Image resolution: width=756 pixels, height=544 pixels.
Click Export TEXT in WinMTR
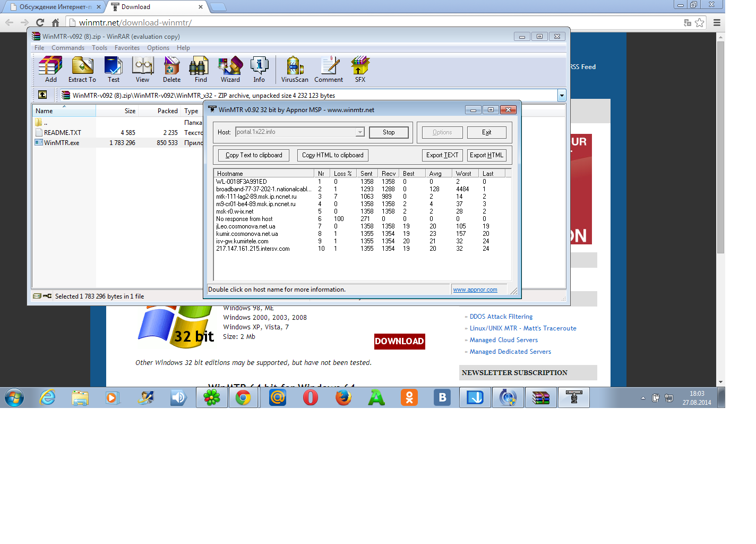pos(442,155)
